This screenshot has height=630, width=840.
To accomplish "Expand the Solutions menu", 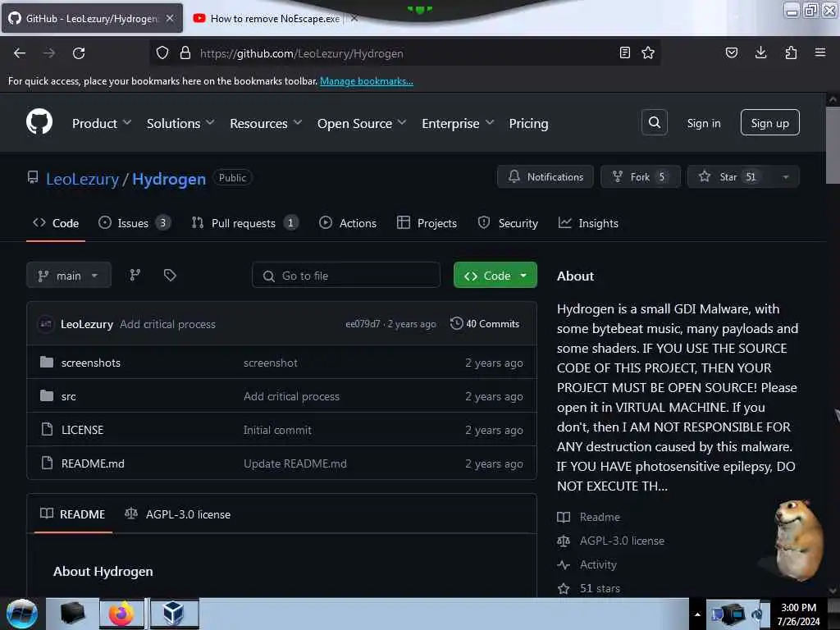I will click(180, 124).
